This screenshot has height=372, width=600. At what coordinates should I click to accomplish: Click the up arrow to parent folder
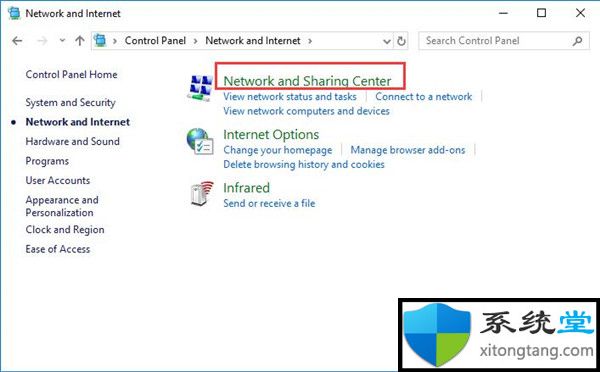[80, 41]
